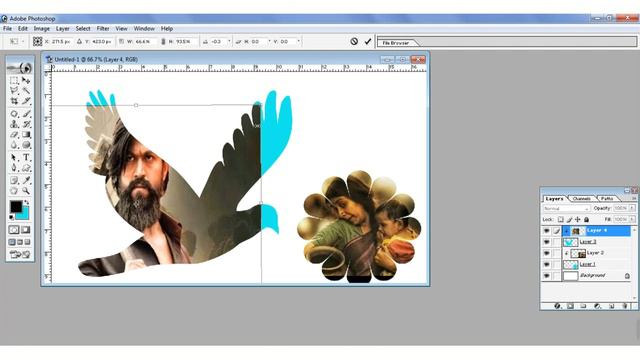Swap foreground and background colors icon
Image resolution: width=640 pixels, height=360 pixels.
click(x=27, y=202)
